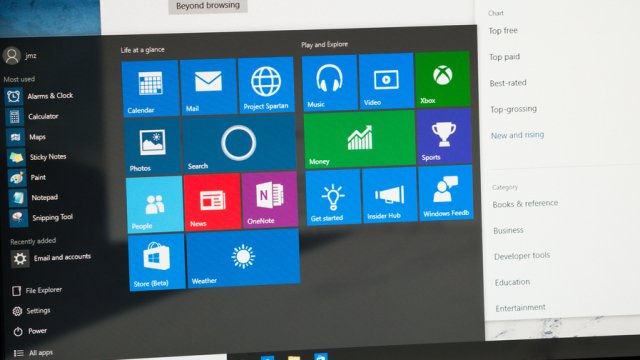Open the People tile
Viewport: 640px width, 360px height.
155,205
